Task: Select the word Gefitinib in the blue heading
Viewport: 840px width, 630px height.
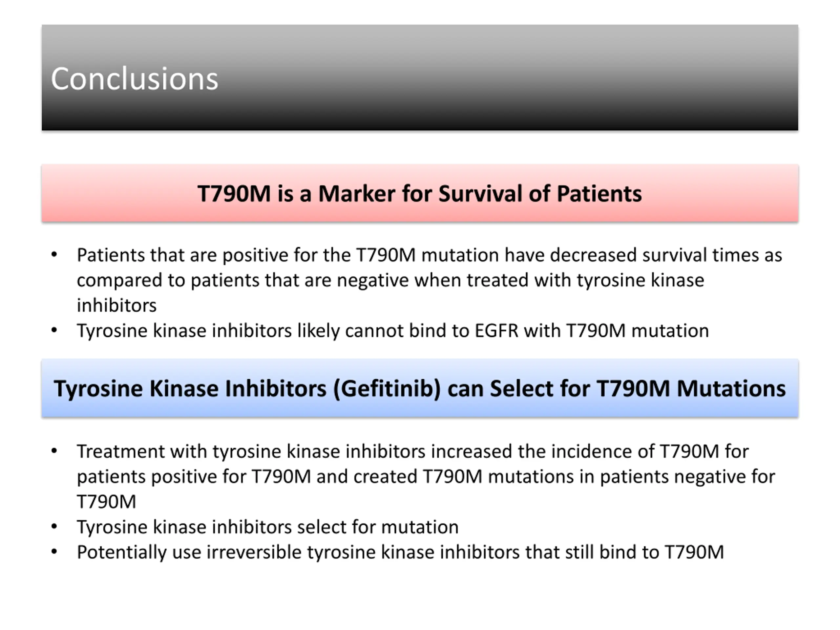Action: point(387,389)
